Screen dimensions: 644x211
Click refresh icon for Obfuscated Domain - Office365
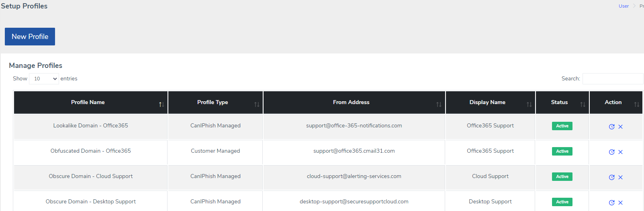click(x=611, y=152)
